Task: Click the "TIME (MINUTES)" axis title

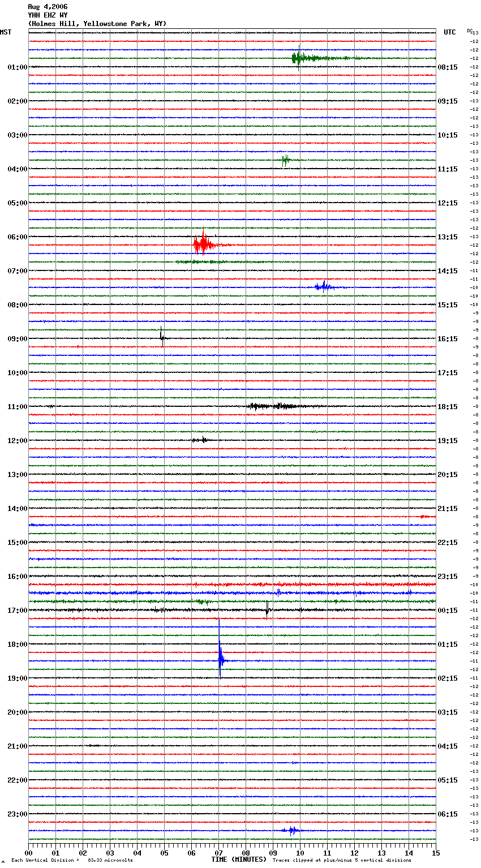Action: pyautogui.click(x=239, y=860)
